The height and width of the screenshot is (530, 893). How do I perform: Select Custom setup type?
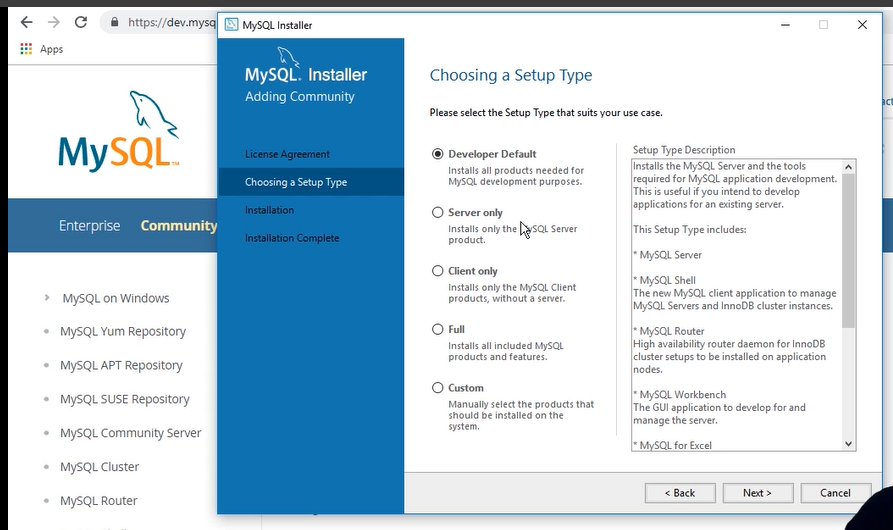coord(437,388)
